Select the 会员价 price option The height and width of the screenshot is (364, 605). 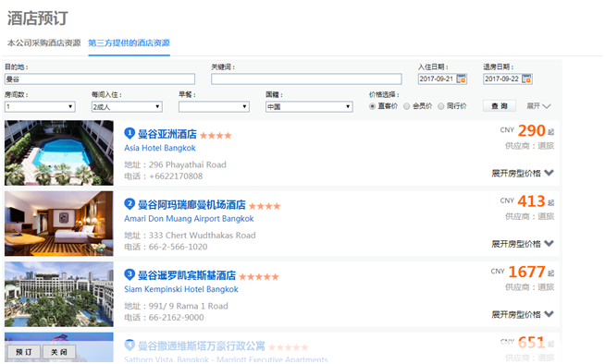tap(406, 106)
